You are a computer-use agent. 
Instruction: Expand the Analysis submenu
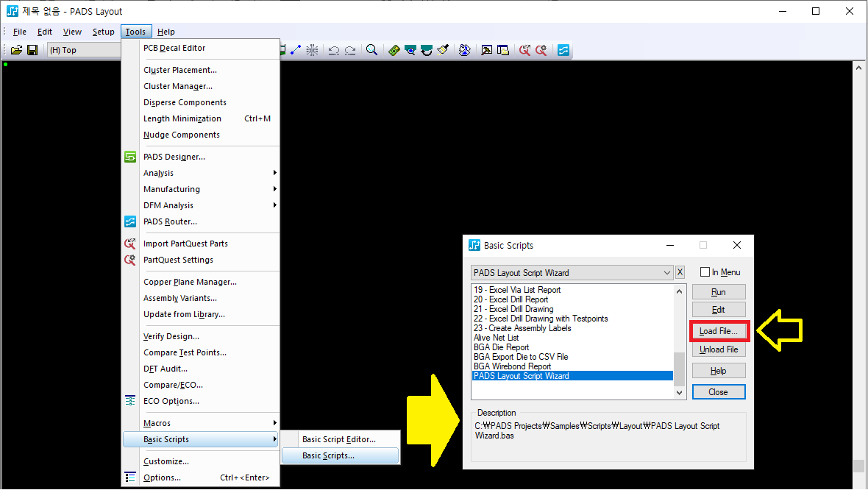coord(200,173)
